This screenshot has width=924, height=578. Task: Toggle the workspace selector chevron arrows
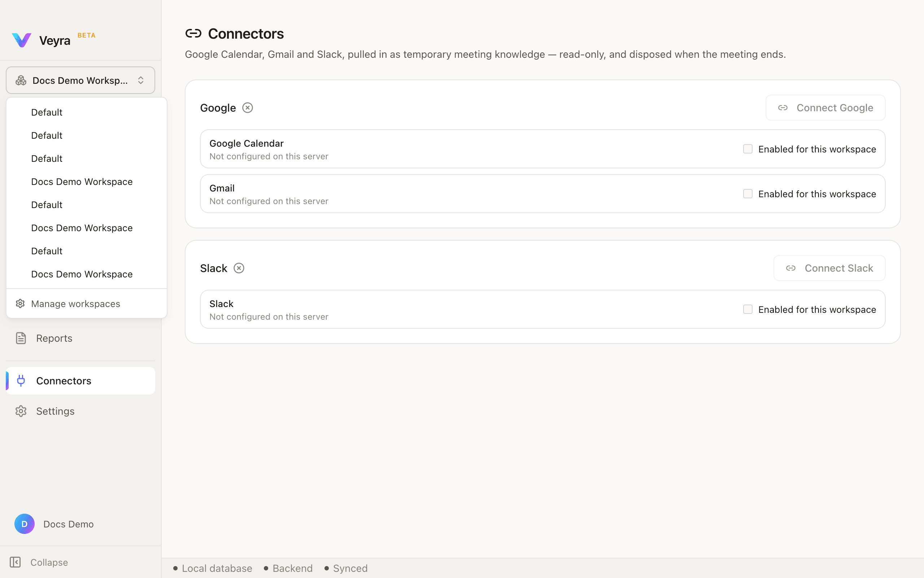tap(140, 80)
